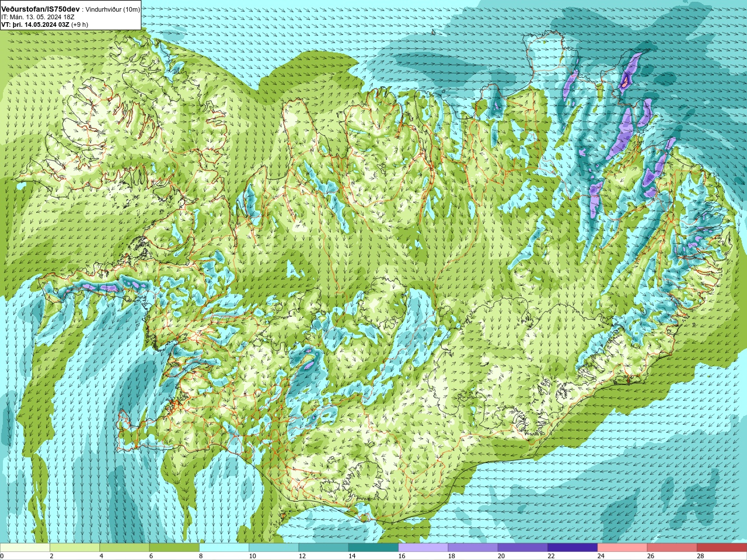Viewport: 747px width, 560px height.
Task: Pick the violet 20–22 legend swatch
Action: coord(523,548)
